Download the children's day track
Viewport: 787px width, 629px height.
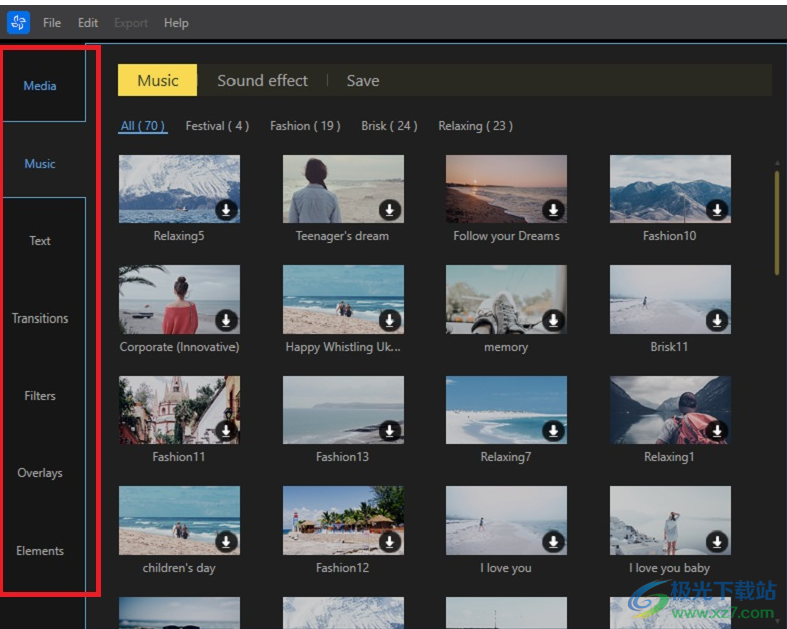click(226, 542)
